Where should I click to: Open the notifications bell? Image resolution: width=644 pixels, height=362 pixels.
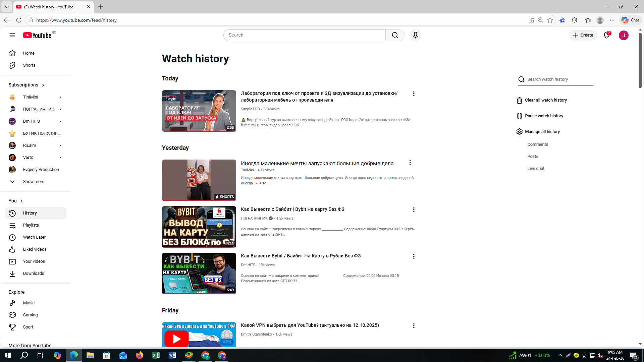(606, 35)
